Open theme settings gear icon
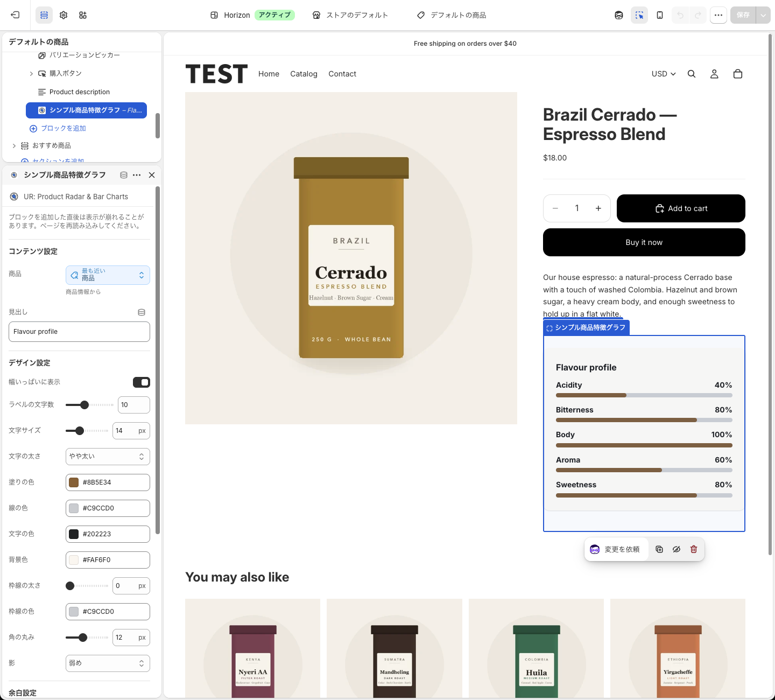 point(64,15)
